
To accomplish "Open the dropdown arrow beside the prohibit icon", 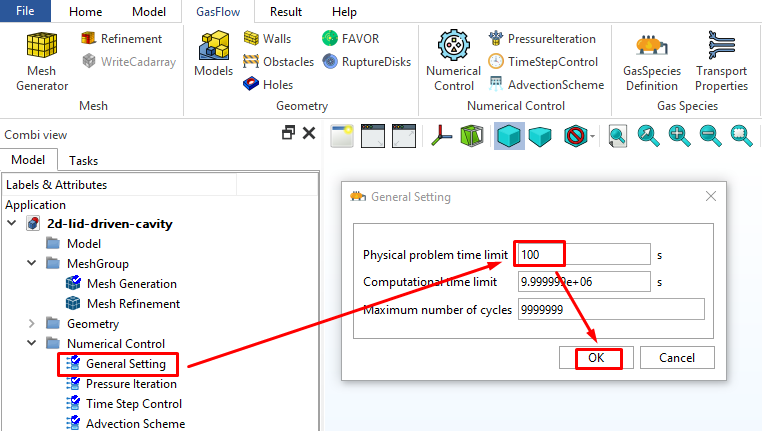I will (592, 136).
